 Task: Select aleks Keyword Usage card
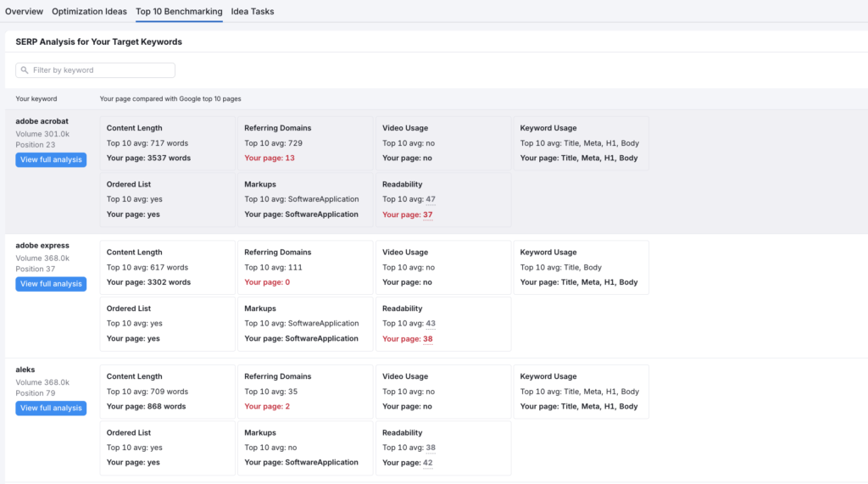point(581,392)
